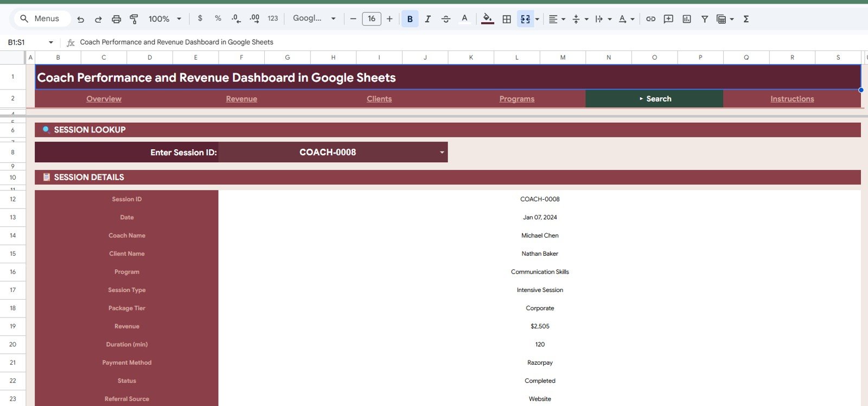The image size is (868, 406).
Task: Go to the Revenue tab link
Action: click(241, 99)
